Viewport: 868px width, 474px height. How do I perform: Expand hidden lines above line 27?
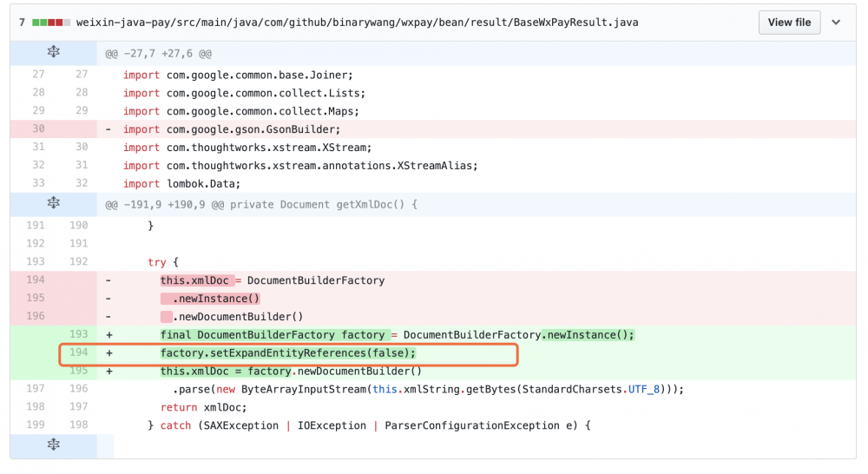[x=53, y=52]
